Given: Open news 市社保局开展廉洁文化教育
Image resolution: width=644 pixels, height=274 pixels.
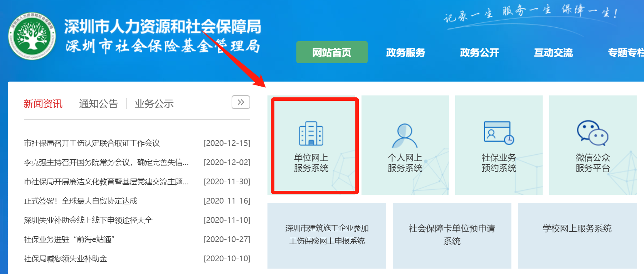Looking at the screenshot, I should point(106,182).
